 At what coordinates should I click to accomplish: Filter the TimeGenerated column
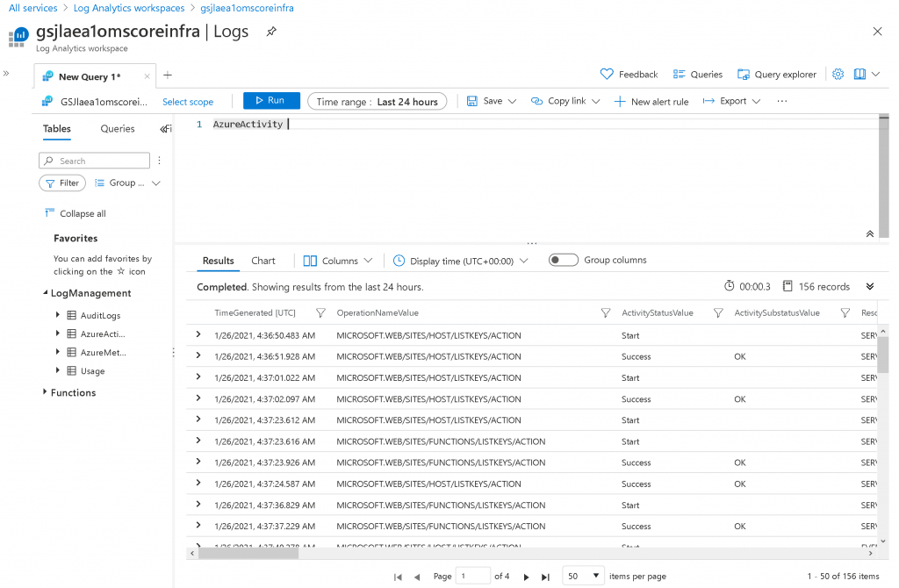[320, 313]
